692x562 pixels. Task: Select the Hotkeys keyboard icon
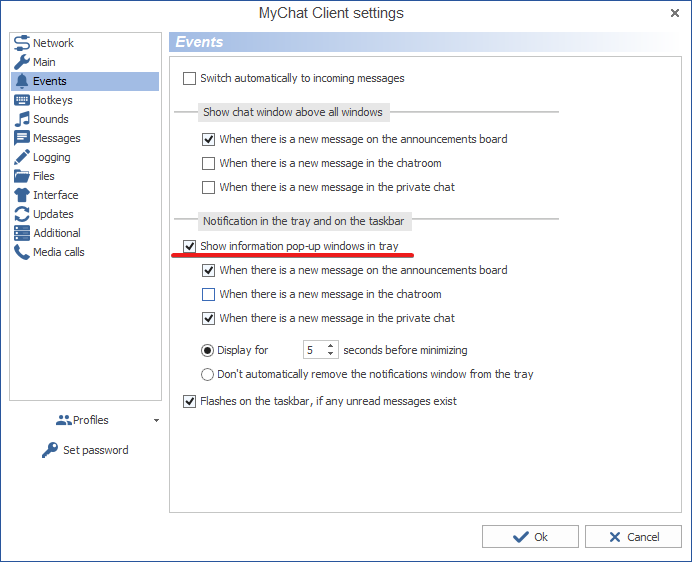[x=22, y=100]
